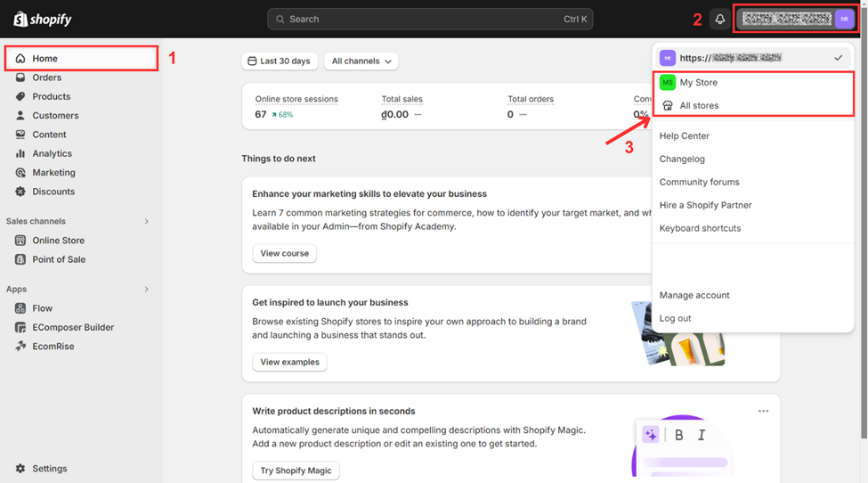Click the green 68% sessions change value
Image resolution: width=868 pixels, height=483 pixels.
click(x=282, y=115)
